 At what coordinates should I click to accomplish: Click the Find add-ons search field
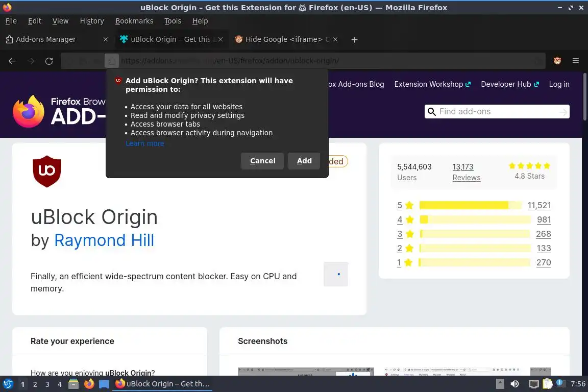pos(497,111)
